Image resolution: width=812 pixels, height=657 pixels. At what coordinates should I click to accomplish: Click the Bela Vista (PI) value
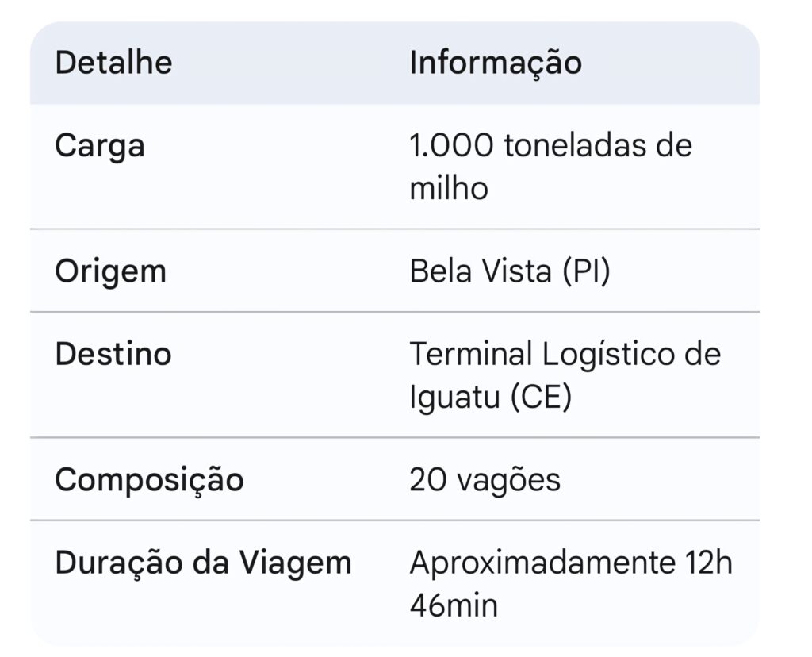click(x=510, y=271)
